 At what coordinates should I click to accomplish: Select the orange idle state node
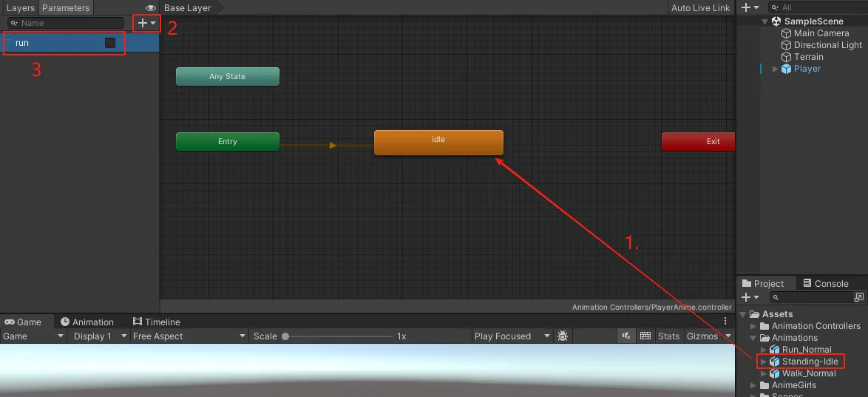pyautogui.click(x=438, y=142)
